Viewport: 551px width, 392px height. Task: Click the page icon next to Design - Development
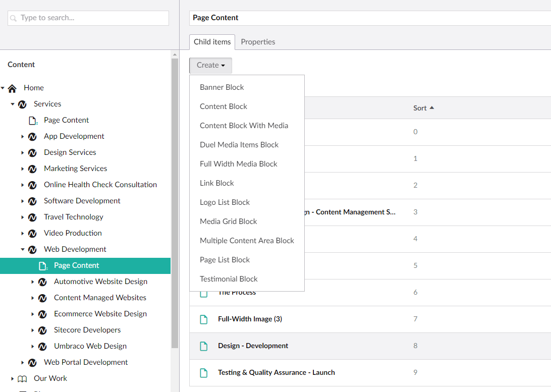pos(204,346)
